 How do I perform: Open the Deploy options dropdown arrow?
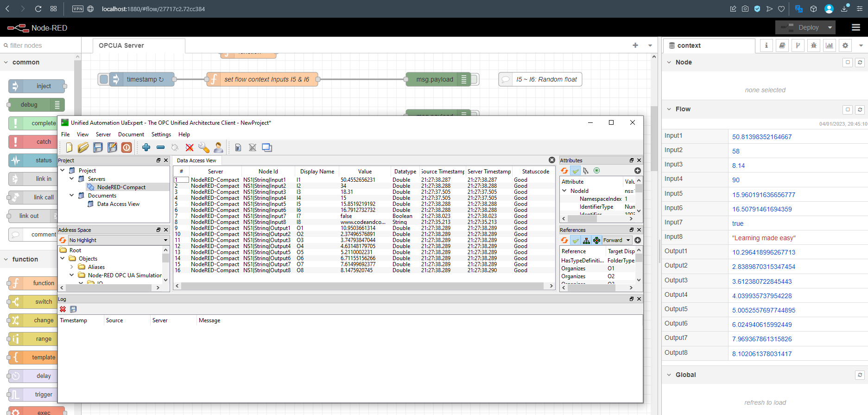(830, 27)
